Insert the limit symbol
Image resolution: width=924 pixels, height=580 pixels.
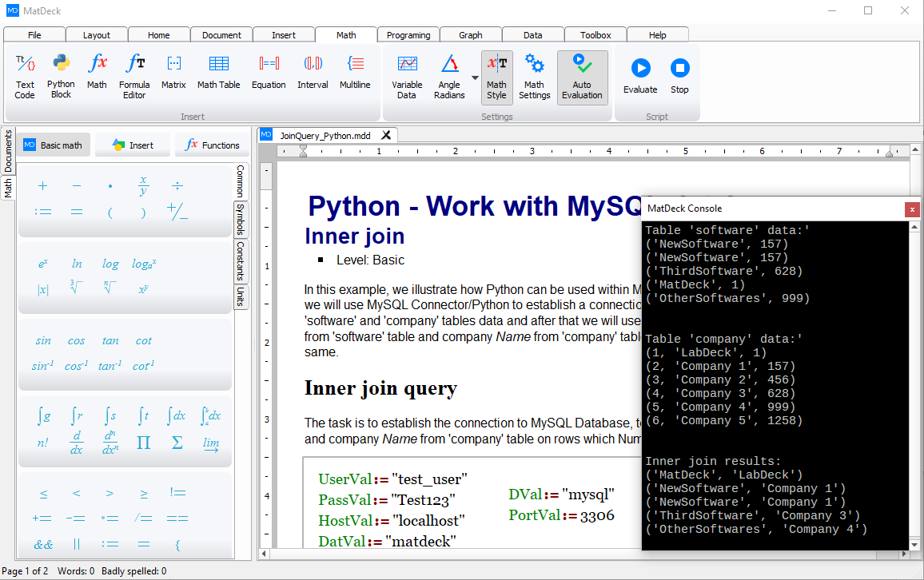[x=211, y=443]
